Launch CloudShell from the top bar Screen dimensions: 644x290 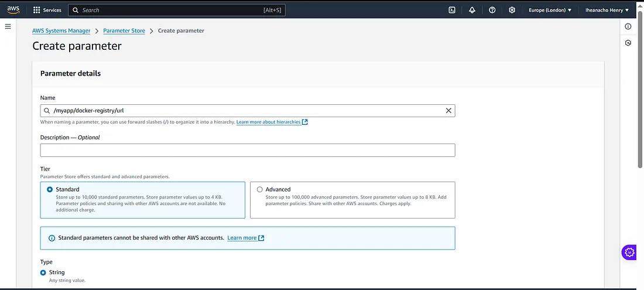click(452, 11)
